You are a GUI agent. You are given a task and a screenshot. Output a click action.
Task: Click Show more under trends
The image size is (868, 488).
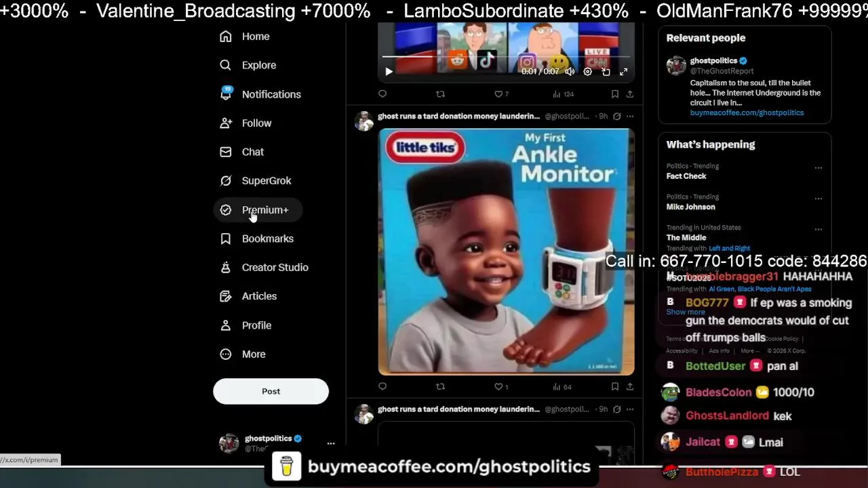686,312
